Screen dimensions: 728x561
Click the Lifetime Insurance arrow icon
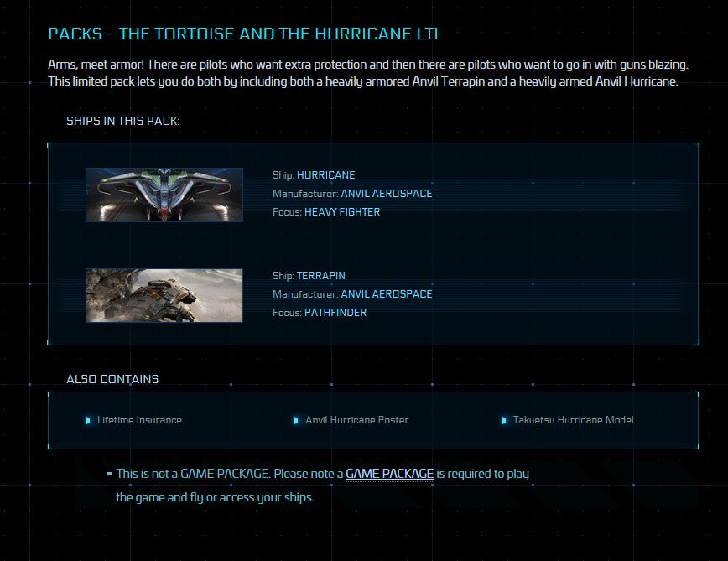tap(86, 420)
